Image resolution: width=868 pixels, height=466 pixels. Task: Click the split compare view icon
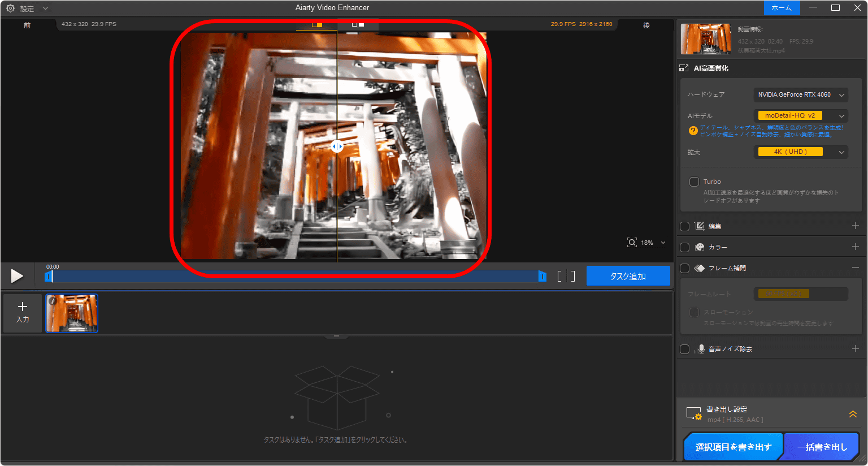(317, 24)
